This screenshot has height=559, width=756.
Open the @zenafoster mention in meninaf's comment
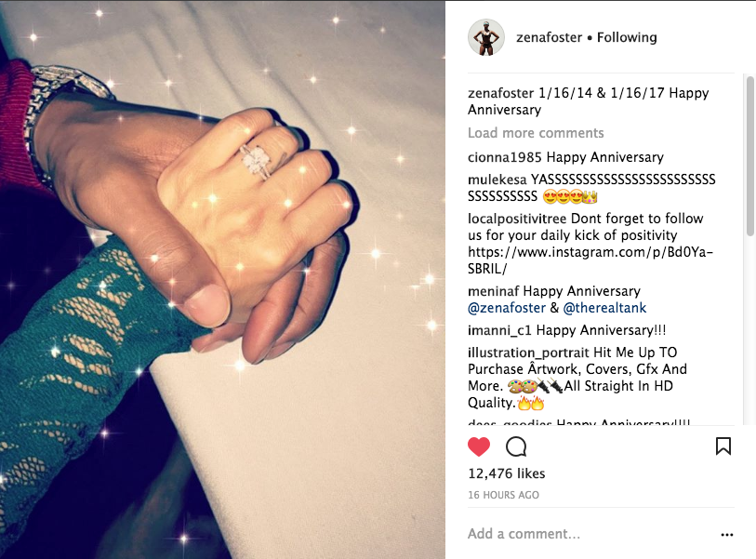pos(507,308)
